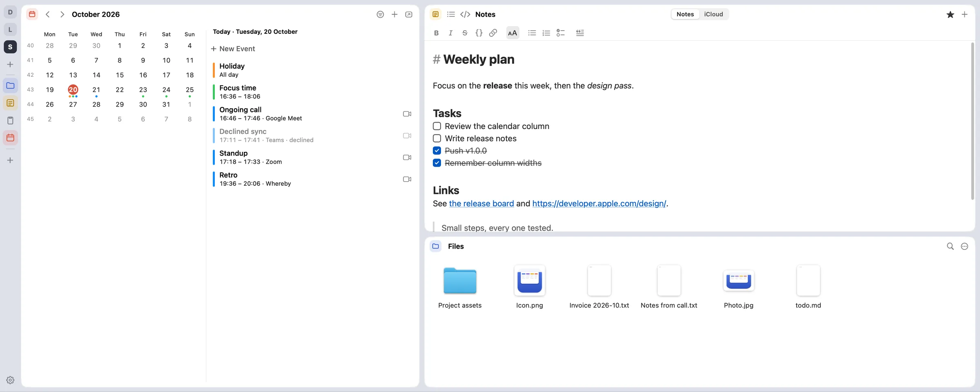This screenshot has width=980, height=392.
Task: Check Review the calendar column task
Action: (x=437, y=126)
